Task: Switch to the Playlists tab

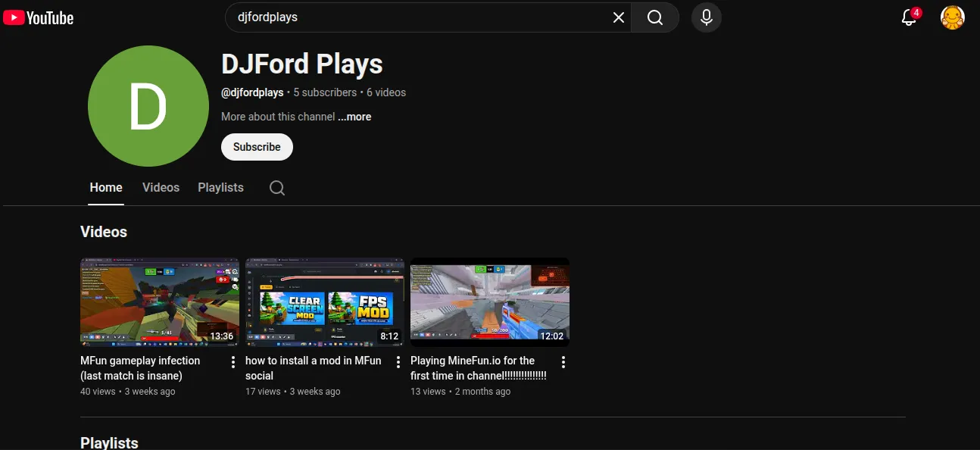Action: pyautogui.click(x=220, y=187)
